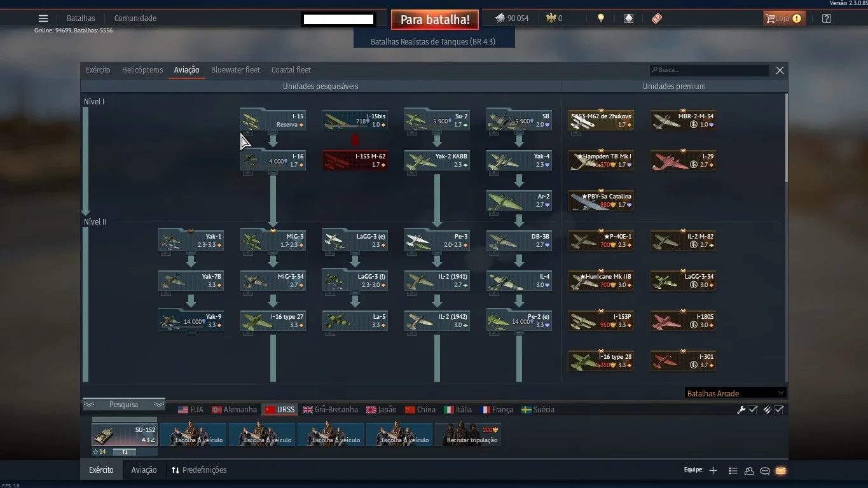Viewport: 868px width, 488px height.
Task: Select the Yak-2 KABB aircraft card
Action: (x=437, y=160)
